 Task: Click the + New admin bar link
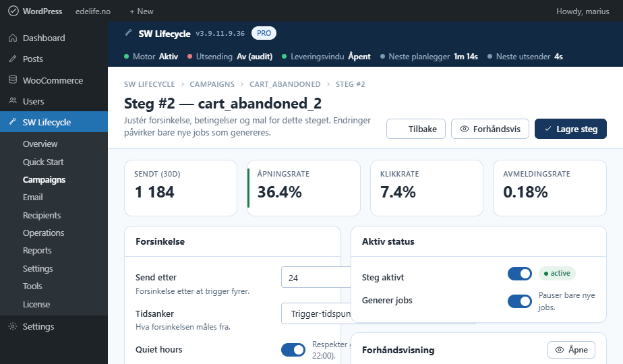coord(142,11)
